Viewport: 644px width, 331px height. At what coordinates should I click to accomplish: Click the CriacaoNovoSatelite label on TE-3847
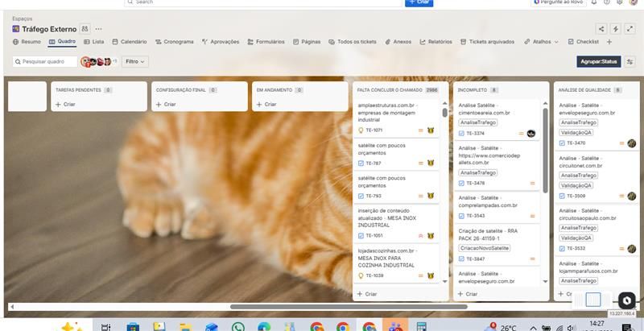485,248
